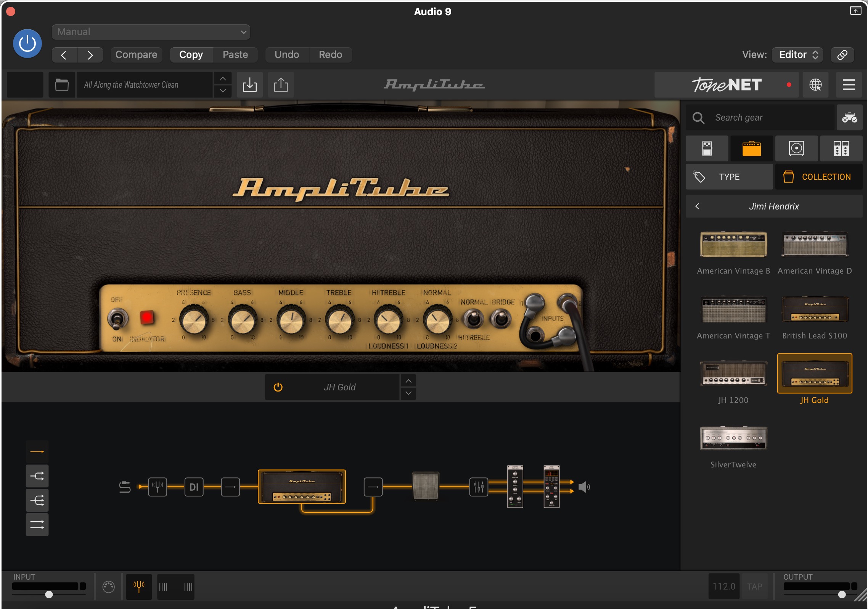This screenshot has height=609, width=868.
Task: Click the tuner block in signal chain
Action: pyautogui.click(x=158, y=487)
